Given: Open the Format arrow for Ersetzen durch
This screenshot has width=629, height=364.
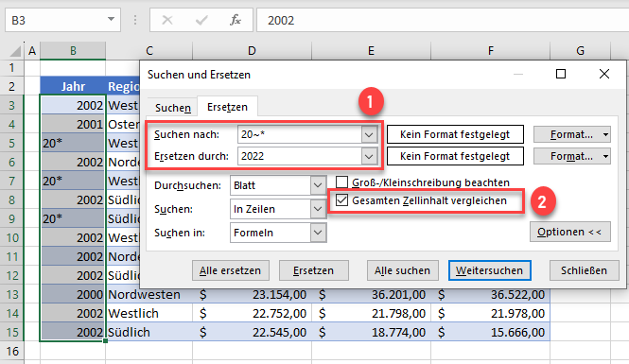Looking at the screenshot, I should 605,156.
